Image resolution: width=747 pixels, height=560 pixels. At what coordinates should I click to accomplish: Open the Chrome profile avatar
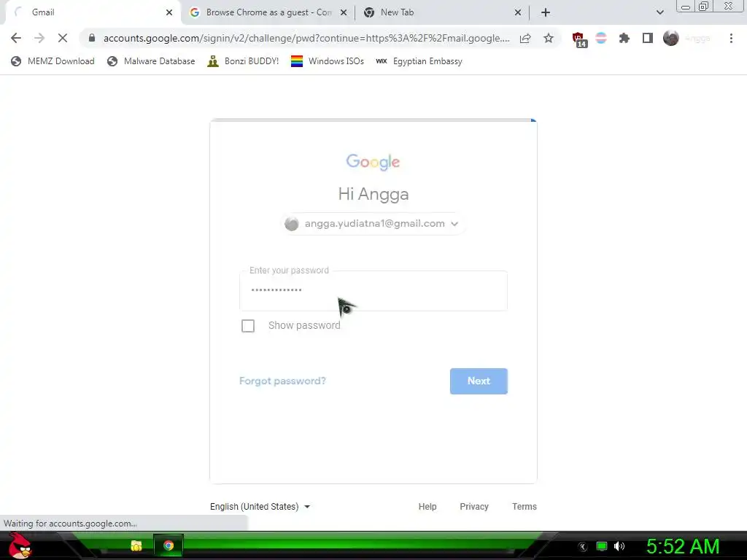point(671,38)
